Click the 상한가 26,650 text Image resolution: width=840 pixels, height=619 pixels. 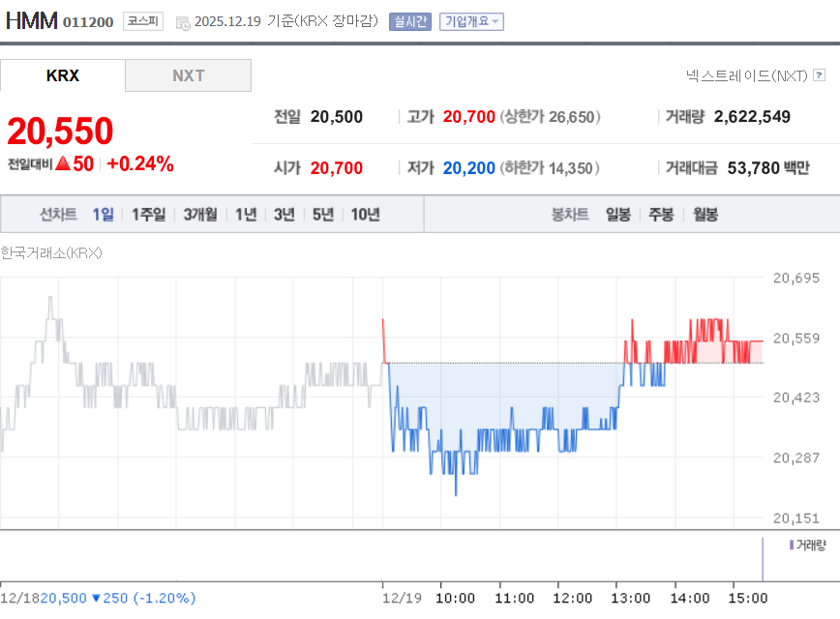click(x=551, y=117)
